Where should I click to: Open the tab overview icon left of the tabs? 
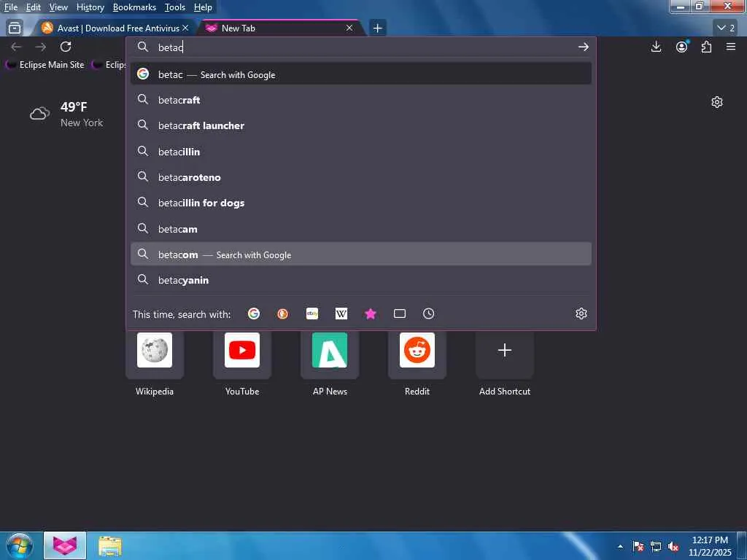(x=15, y=28)
